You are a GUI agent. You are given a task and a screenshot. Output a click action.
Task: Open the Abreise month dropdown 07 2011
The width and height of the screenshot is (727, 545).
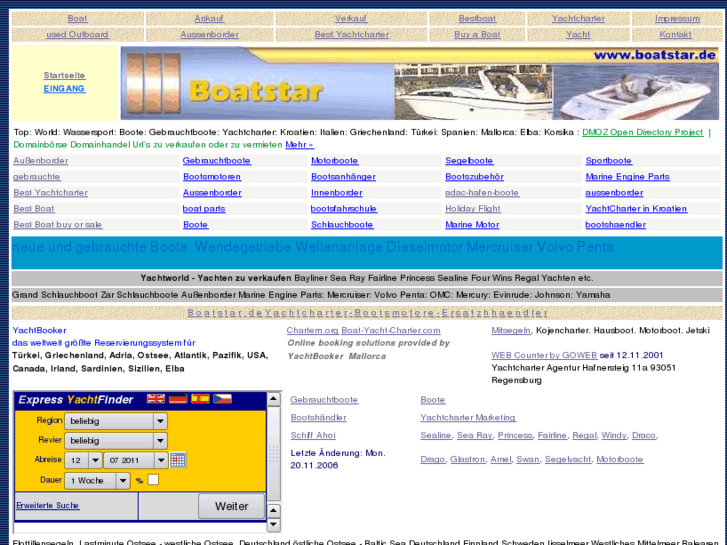(135, 460)
